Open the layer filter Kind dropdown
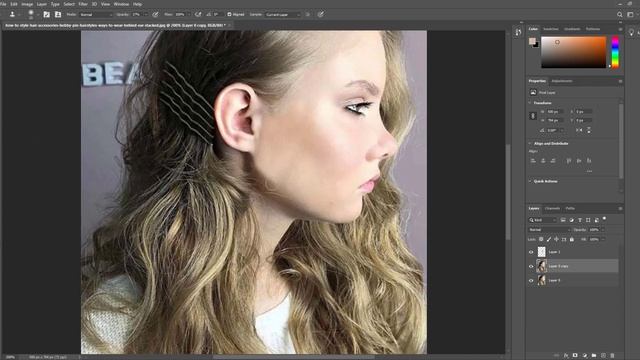The image size is (640, 360). (543, 220)
